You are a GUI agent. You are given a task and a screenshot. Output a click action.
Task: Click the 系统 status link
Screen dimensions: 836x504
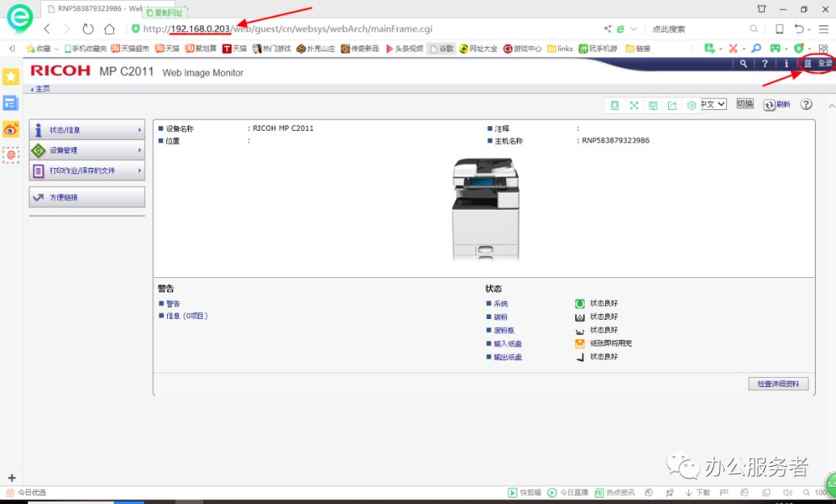pyautogui.click(x=501, y=303)
